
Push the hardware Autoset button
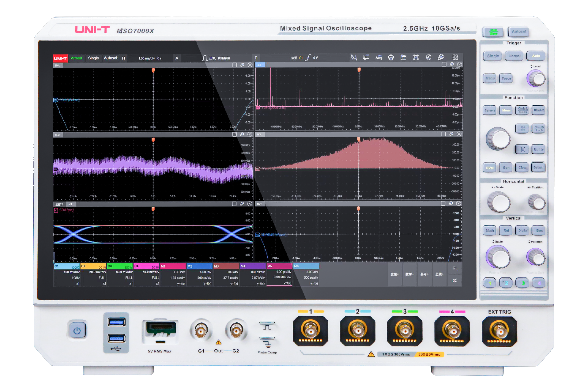pyautogui.click(x=519, y=32)
